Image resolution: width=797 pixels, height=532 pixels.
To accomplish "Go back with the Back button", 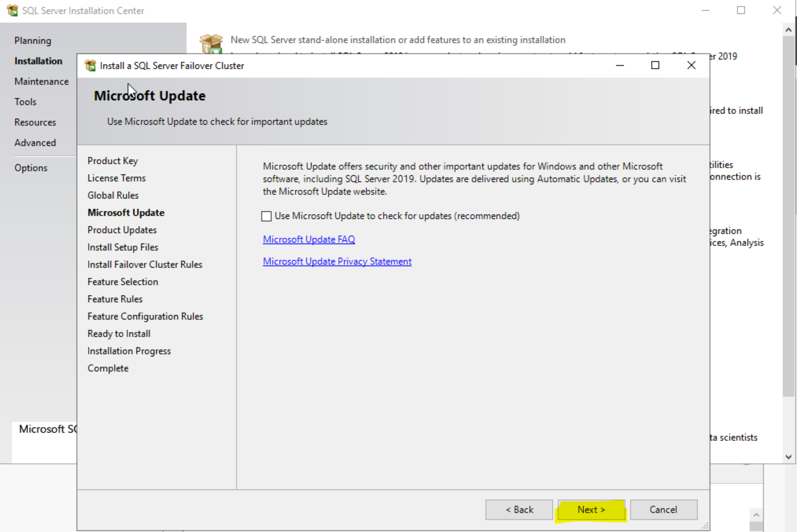I will (519, 510).
